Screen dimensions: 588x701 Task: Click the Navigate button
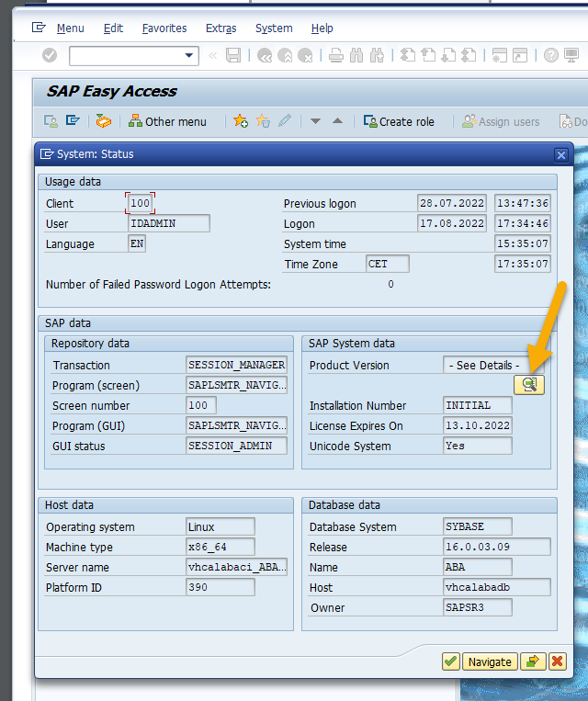(489, 661)
